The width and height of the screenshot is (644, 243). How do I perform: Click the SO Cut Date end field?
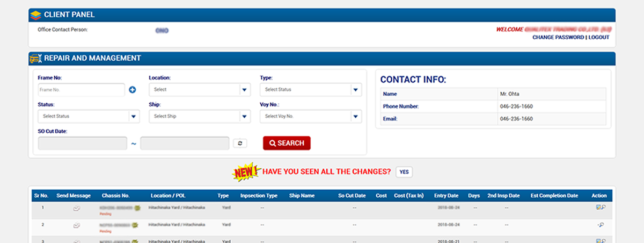pyautogui.click(x=185, y=143)
